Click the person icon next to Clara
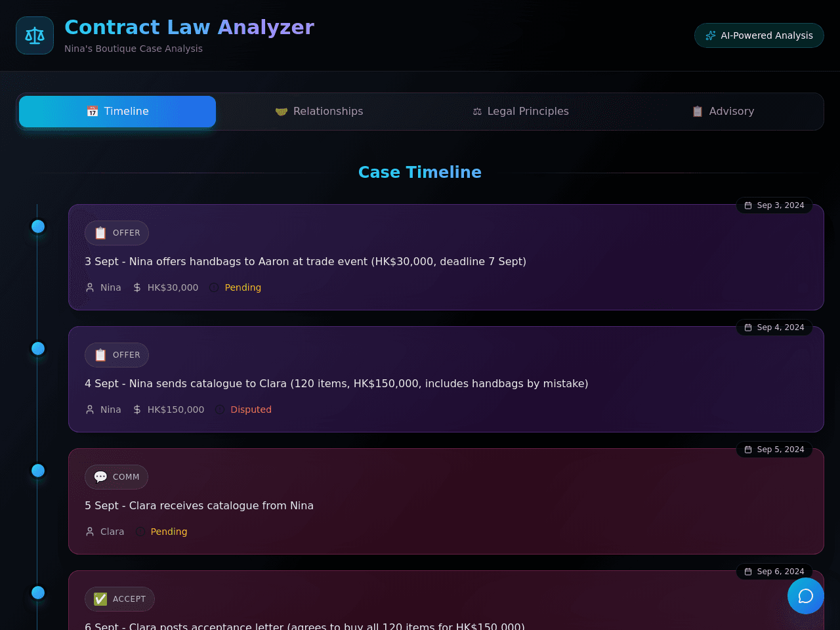Image resolution: width=840 pixels, height=630 pixels. pyautogui.click(x=90, y=532)
